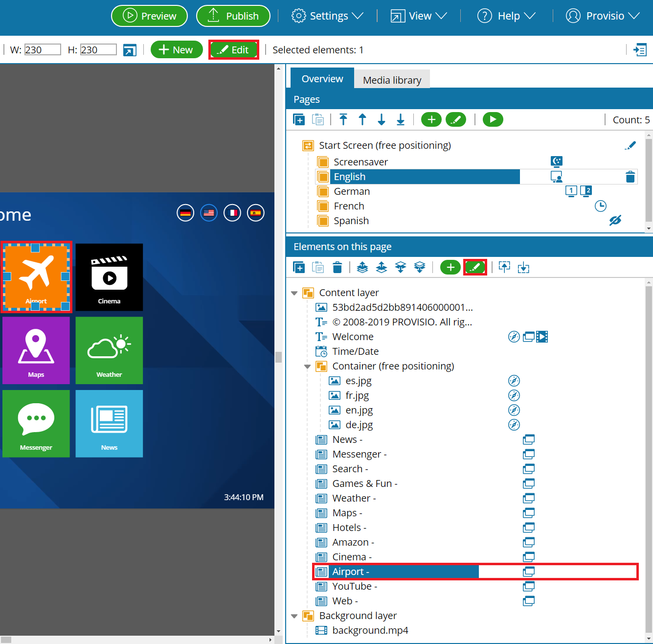Click the width input field
Screen dimensions: 653x644
(43, 50)
